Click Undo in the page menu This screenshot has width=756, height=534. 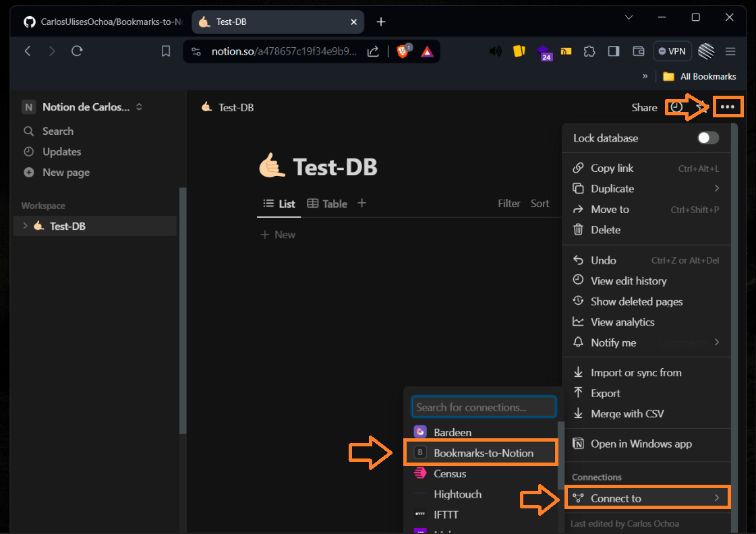(646, 260)
